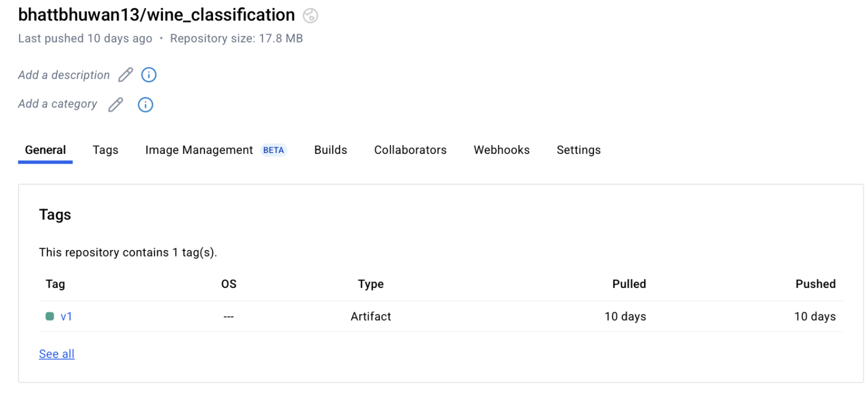Screen dimensions: 868x394
Task: Click the Artifact type cell
Action: [371, 317]
